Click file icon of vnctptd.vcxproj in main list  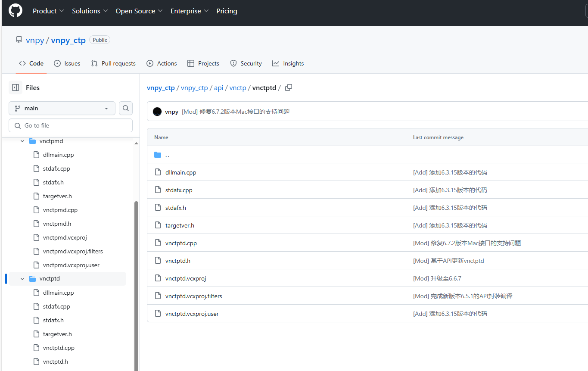click(158, 278)
